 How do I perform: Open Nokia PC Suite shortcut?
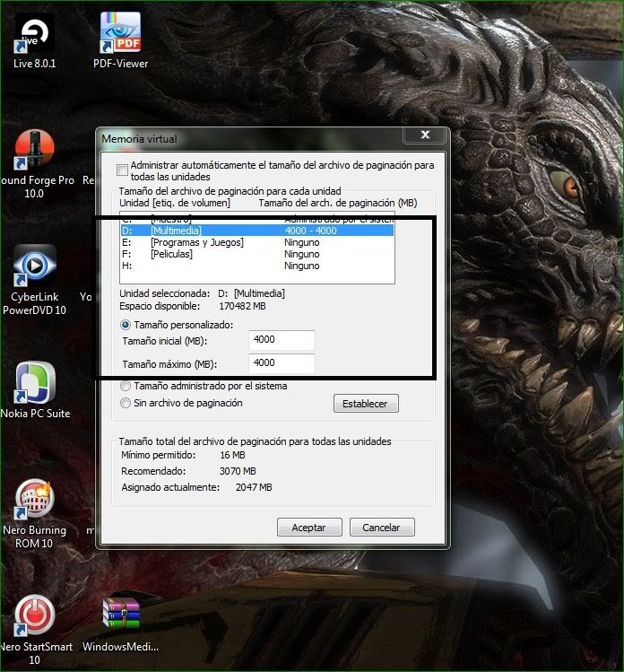pyautogui.click(x=35, y=390)
